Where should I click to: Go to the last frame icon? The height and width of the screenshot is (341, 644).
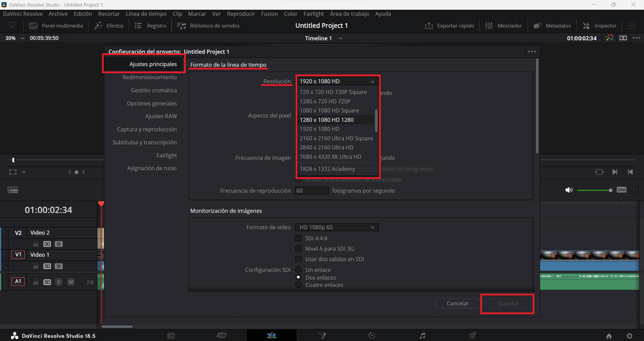coord(630,172)
